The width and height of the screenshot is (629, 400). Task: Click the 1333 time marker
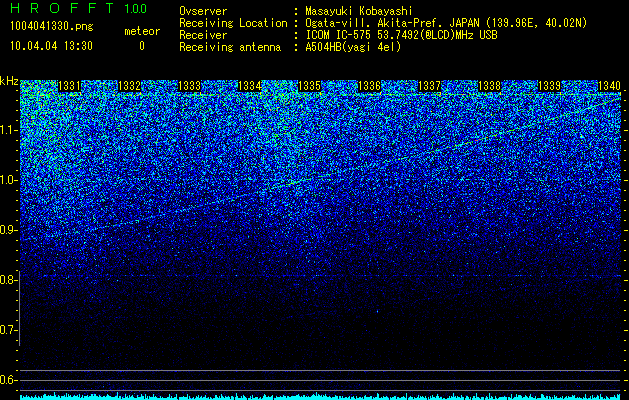(189, 86)
